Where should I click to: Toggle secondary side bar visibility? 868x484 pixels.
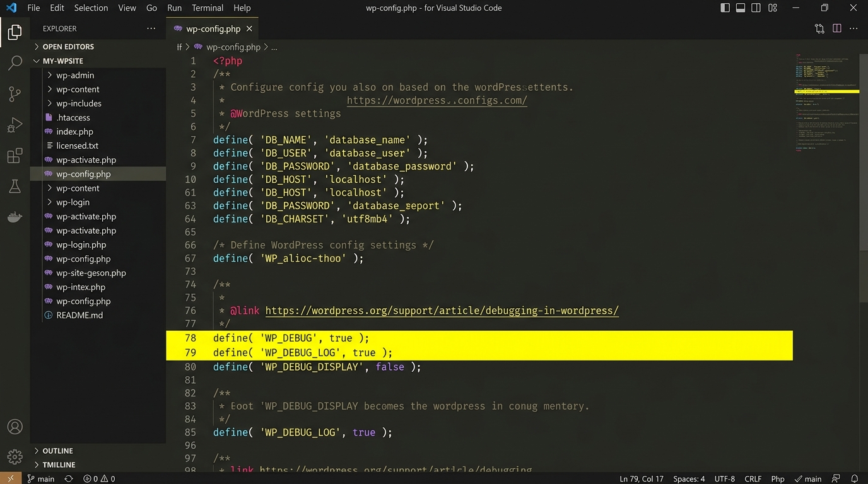[756, 8]
